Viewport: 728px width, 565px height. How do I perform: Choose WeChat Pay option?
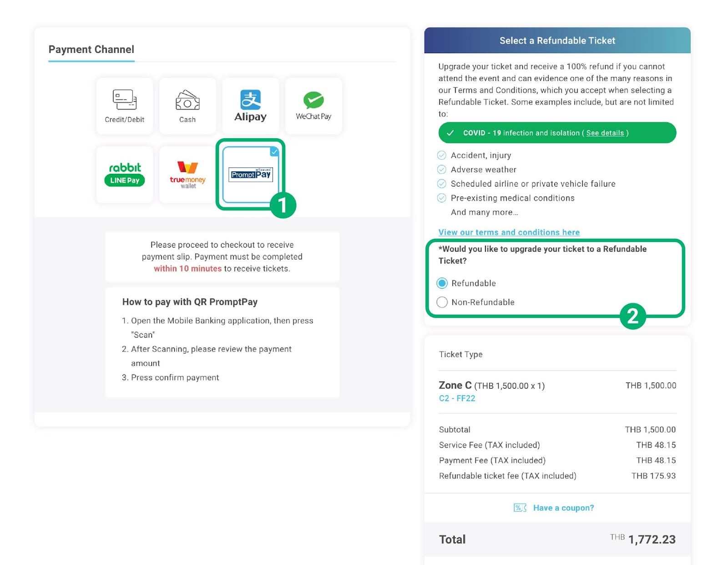coord(313,106)
